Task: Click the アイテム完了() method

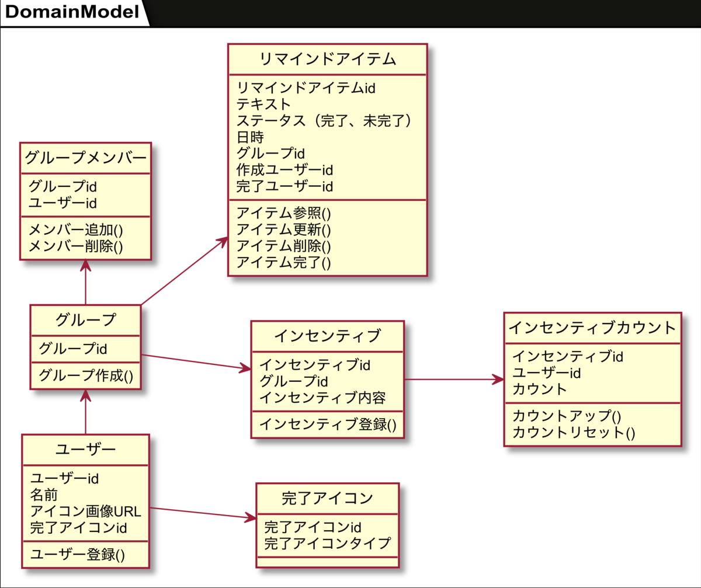Action: click(284, 262)
